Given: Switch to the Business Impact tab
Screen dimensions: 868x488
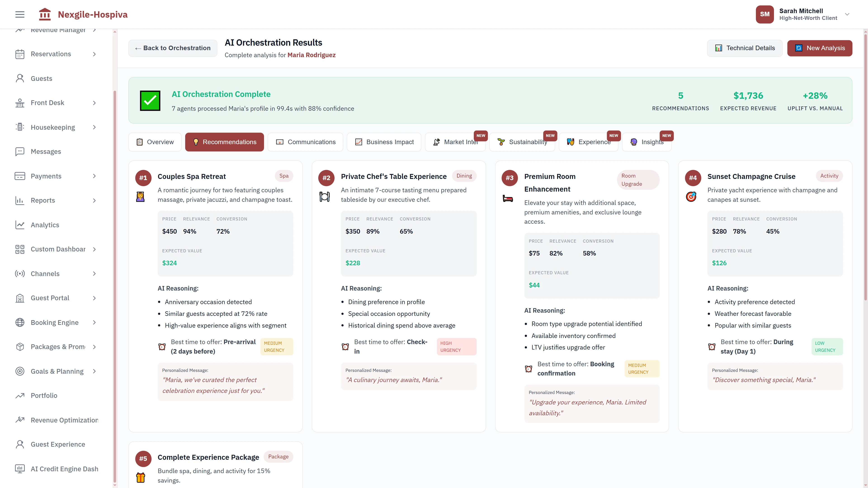Looking at the screenshot, I should [x=384, y=142].
